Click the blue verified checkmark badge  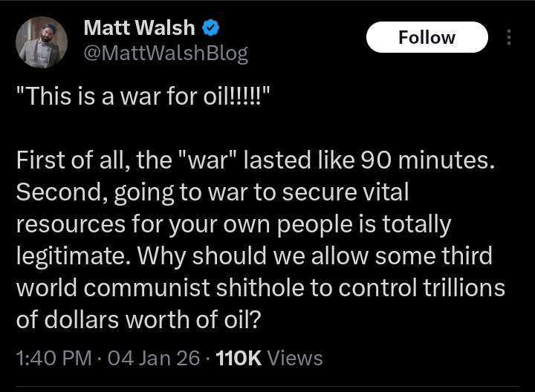tap(212, 28)
